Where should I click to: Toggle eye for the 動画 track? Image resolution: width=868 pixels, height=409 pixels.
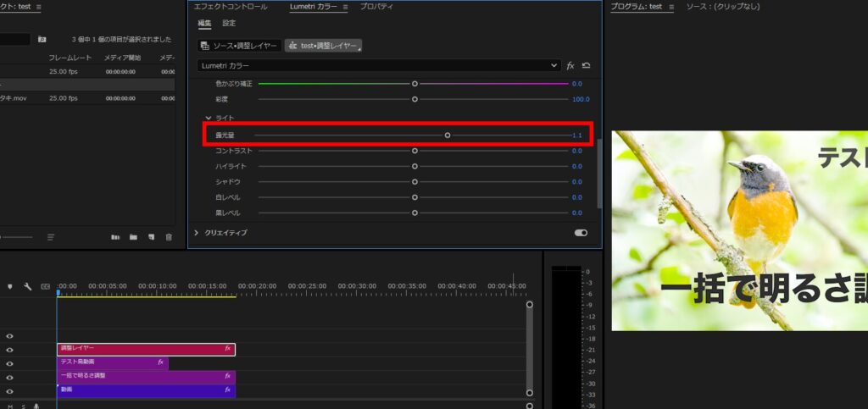(x=10, y=391)
